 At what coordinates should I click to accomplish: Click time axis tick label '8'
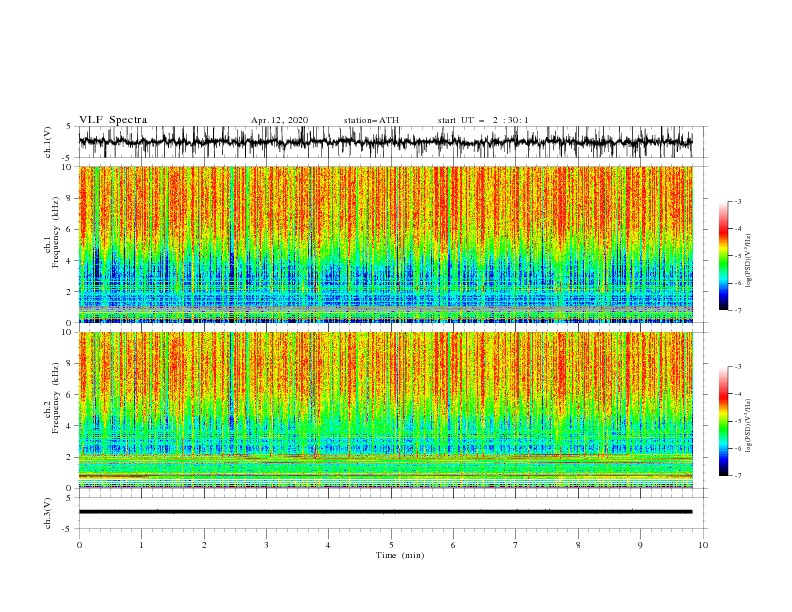coord(578,545)
